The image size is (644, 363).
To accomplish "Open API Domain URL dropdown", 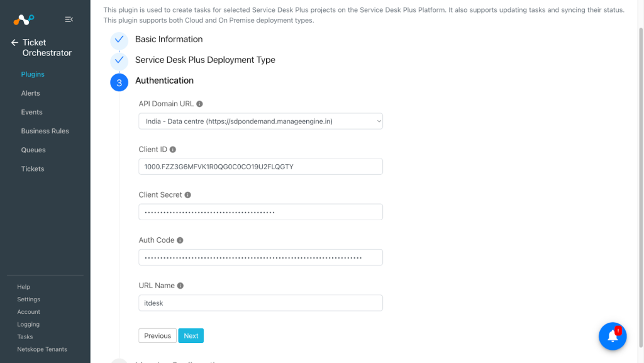I will [260, 121].
